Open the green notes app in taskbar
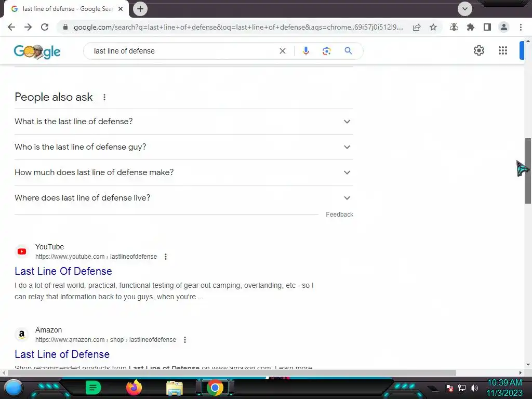 (93, 388)
